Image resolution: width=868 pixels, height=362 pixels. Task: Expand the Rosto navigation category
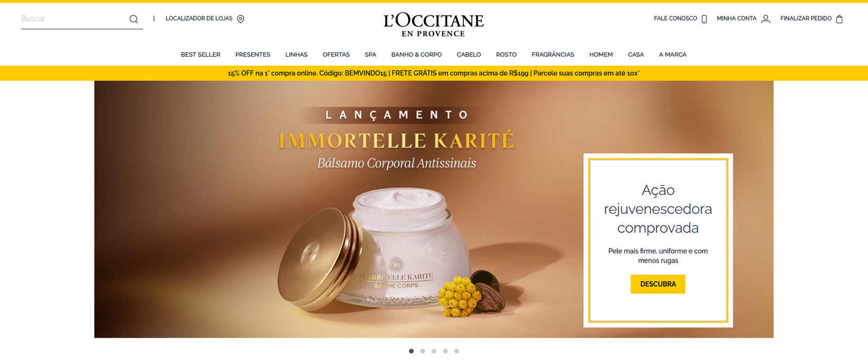point(506,55)
